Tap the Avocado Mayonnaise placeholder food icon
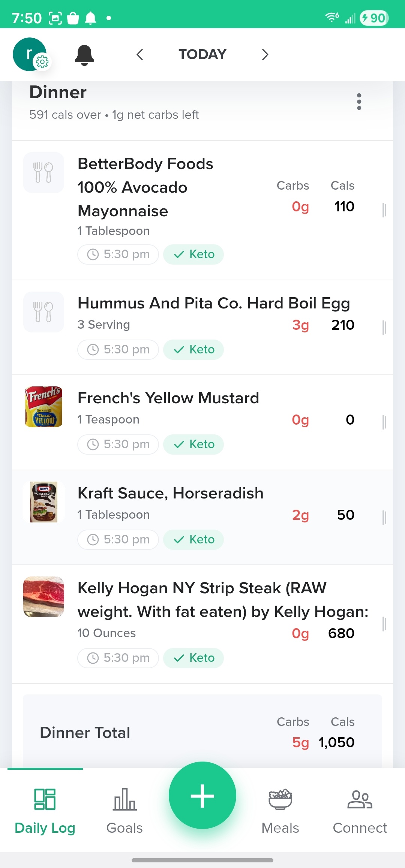Viewport: 405px width, 868px height. pyautogui.click(x=43, y=172)
